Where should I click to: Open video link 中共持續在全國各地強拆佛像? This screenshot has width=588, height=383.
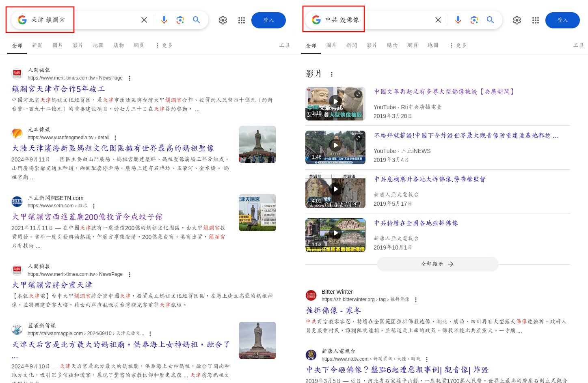pyautogui.click(x=416, y=223)
